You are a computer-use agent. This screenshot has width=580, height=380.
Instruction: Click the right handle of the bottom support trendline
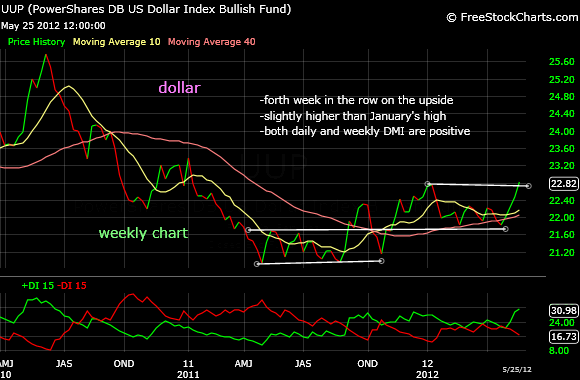[x=382, y=261]
